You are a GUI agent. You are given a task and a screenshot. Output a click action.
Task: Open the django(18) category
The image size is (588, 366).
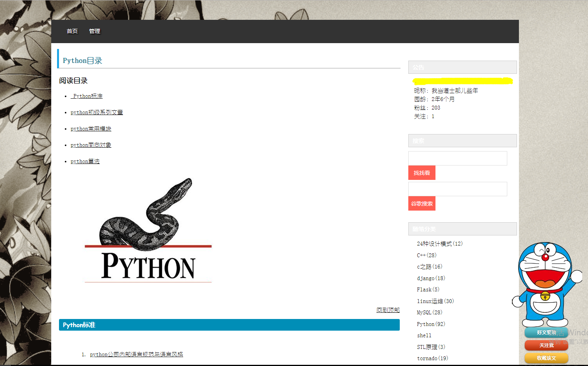click(x=431, y=278)
